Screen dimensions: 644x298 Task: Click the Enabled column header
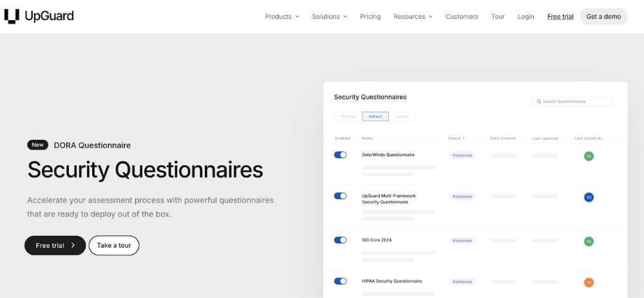click(343, 138)
